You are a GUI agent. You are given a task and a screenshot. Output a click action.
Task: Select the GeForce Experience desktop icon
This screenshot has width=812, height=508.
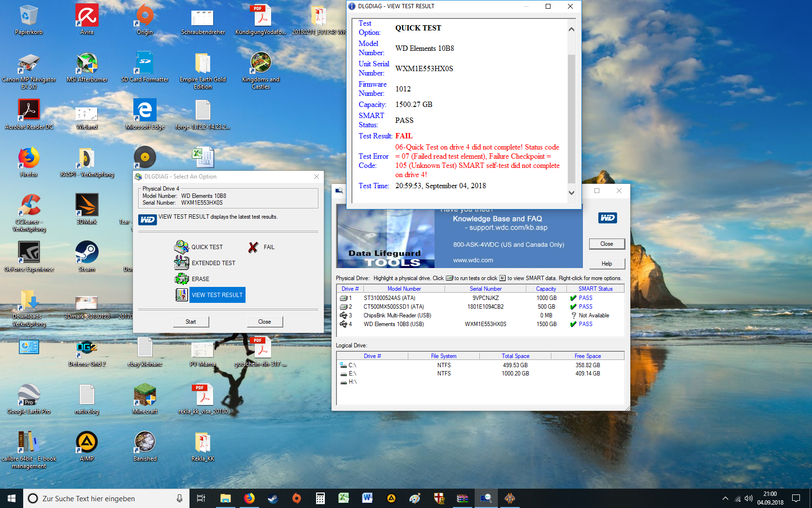29,257
